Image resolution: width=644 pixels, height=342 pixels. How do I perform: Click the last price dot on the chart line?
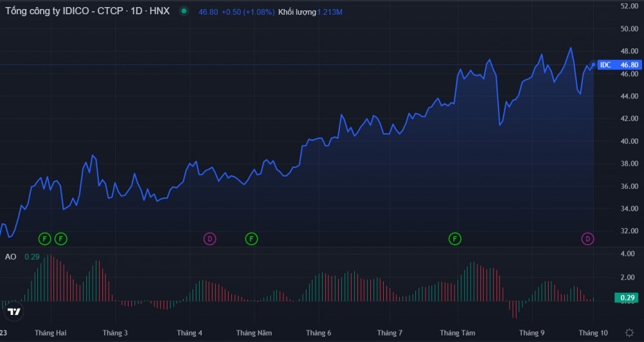593,64
